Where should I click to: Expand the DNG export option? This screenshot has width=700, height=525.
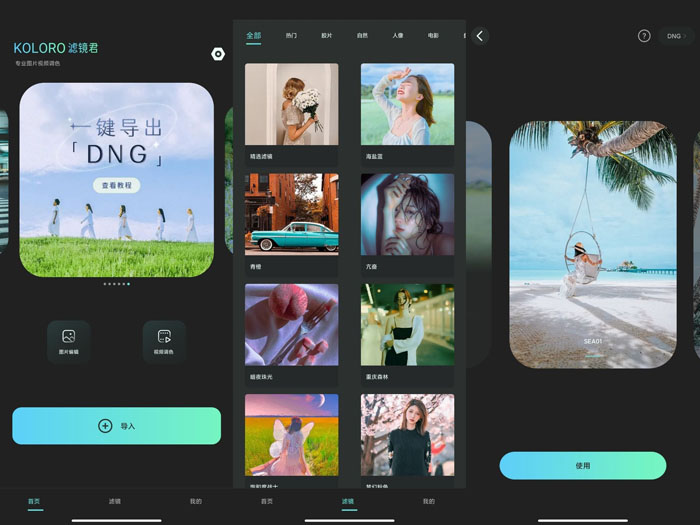coord(678,36)
